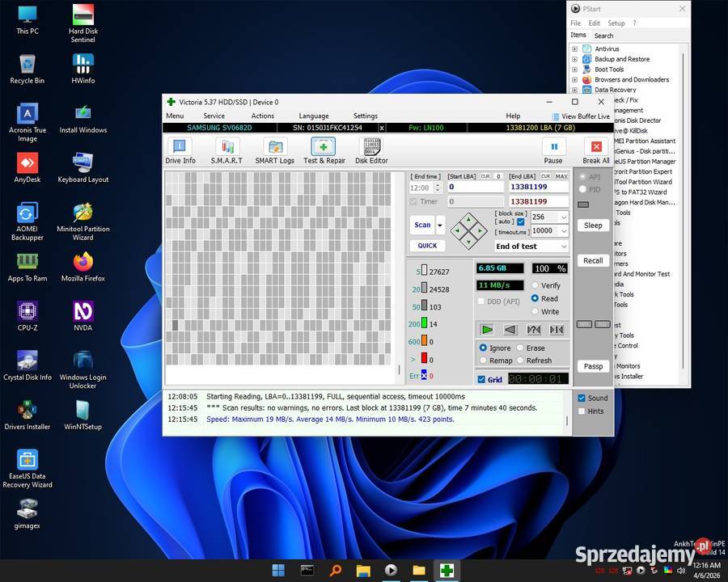Click the QUICK scan button
The height and width of the screenshot is (582, 728).
(x=427, y=246)
